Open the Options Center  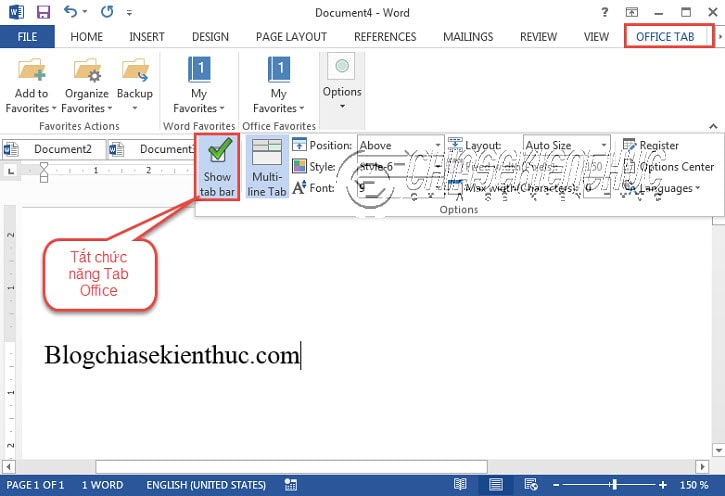coord(669,166)
